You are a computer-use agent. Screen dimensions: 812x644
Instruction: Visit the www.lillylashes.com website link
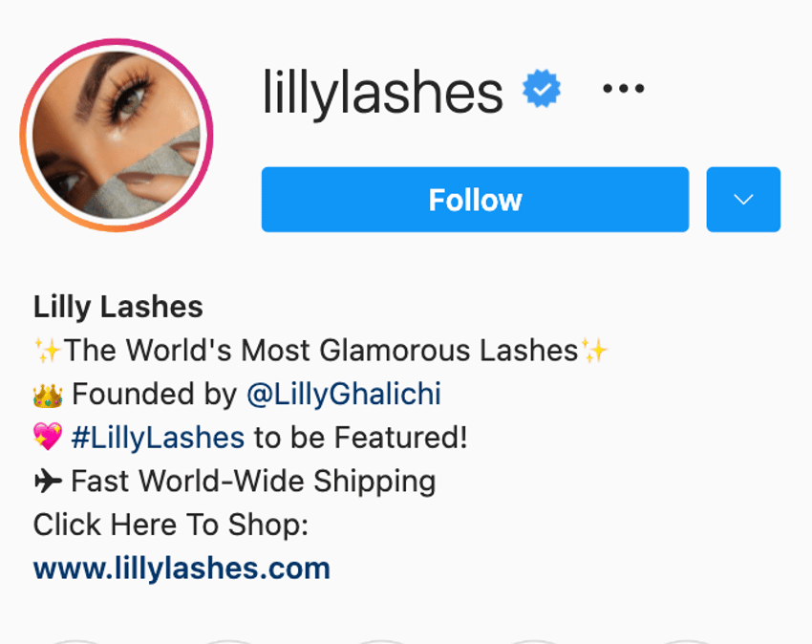tap(182, 569)
